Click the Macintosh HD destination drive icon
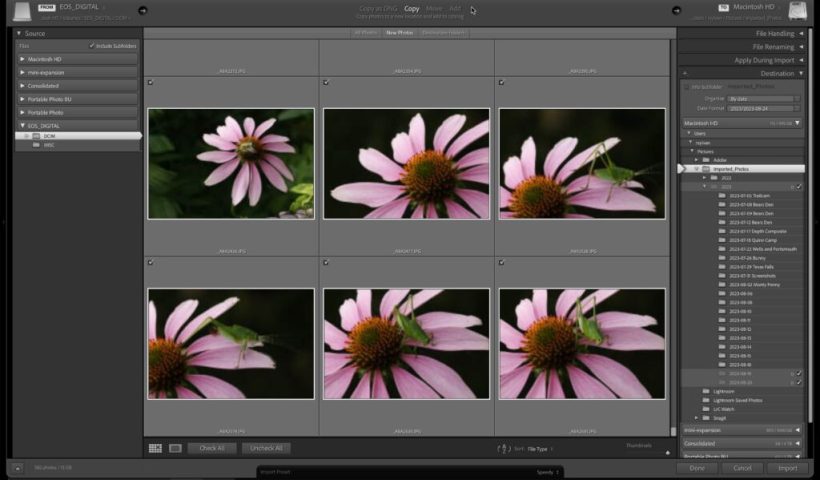The width and height of the screenshot is (820, 480). pyautogui.click(x=797, y=10)
